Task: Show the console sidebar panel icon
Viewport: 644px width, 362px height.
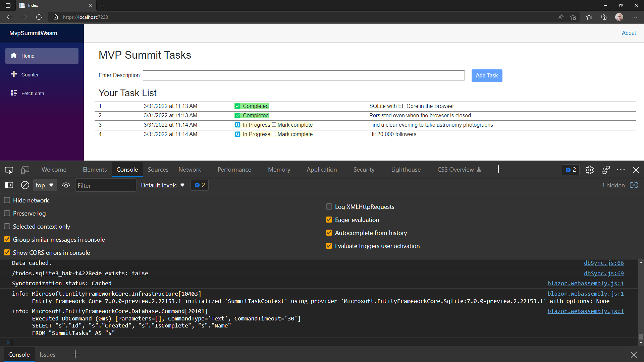Action: pos(9,185)
